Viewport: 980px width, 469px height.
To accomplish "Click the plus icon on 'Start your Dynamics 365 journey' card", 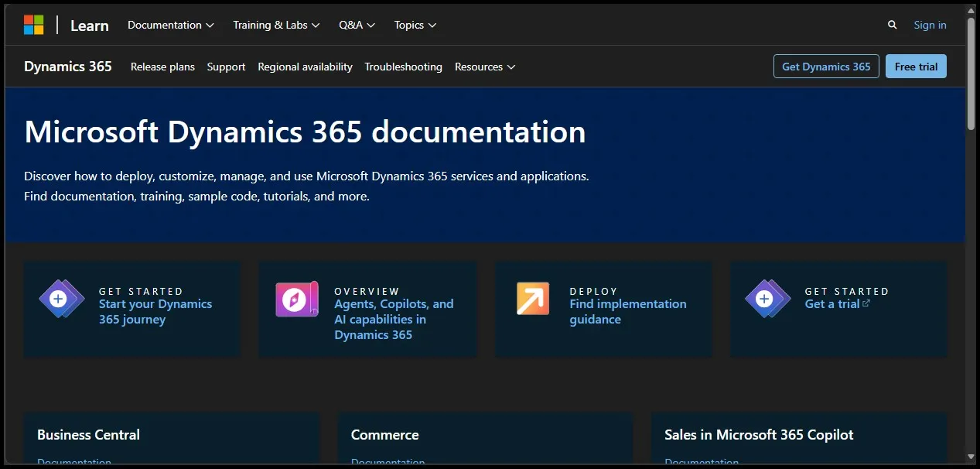I will point(58,298).
